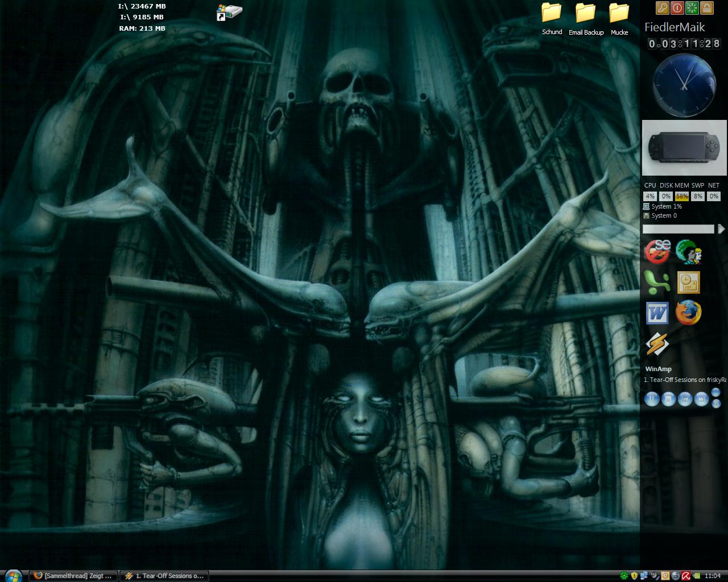Click the arrow right of the sidebar slider
The width and height of the screenshot is (728, 582).
[721, 228]
